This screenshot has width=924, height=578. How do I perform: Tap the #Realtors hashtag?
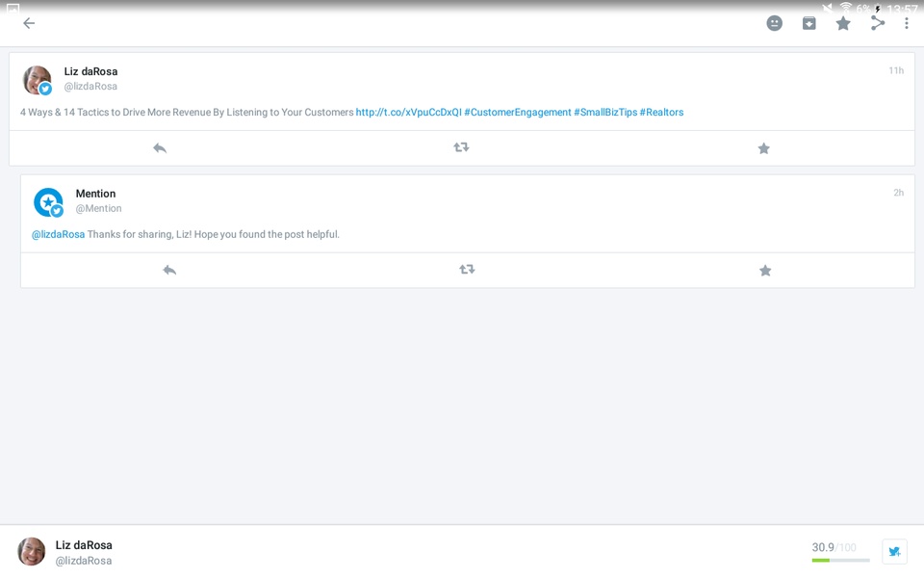661,112
